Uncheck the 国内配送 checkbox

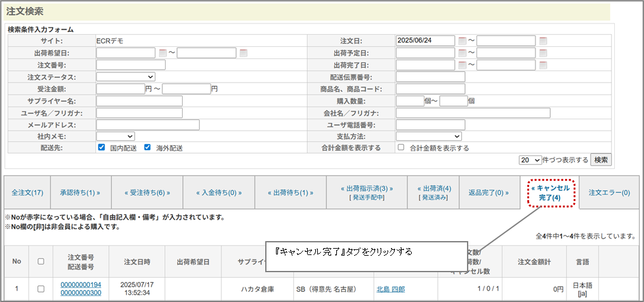[102, 147]
